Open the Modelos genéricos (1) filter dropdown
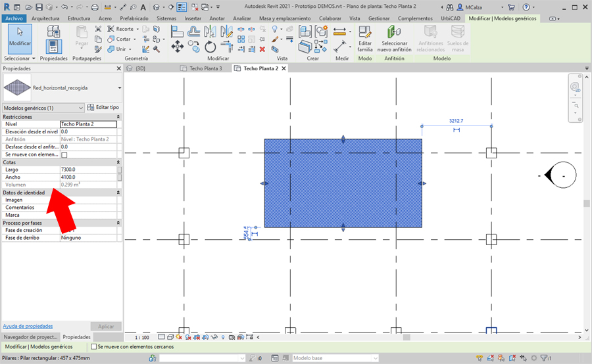The height and width of the screenshot is (364, 592). [x=81, y=107]
